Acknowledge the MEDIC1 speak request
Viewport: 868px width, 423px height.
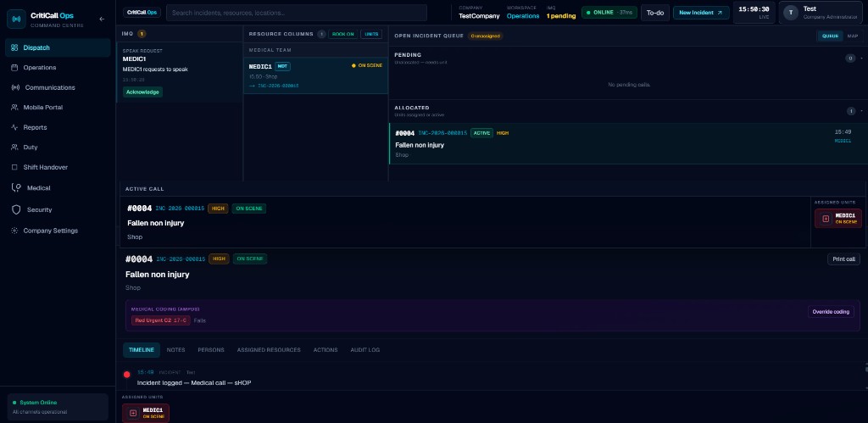142,92
